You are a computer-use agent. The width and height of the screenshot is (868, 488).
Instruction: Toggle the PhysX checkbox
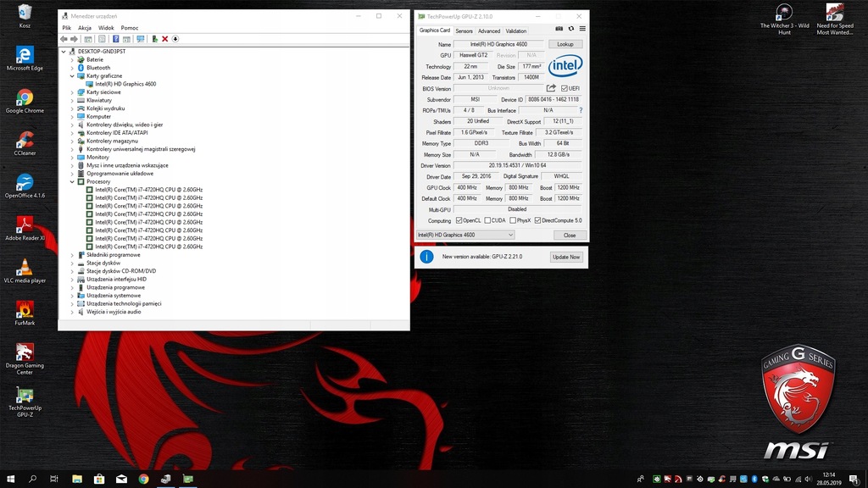point(513,220)
